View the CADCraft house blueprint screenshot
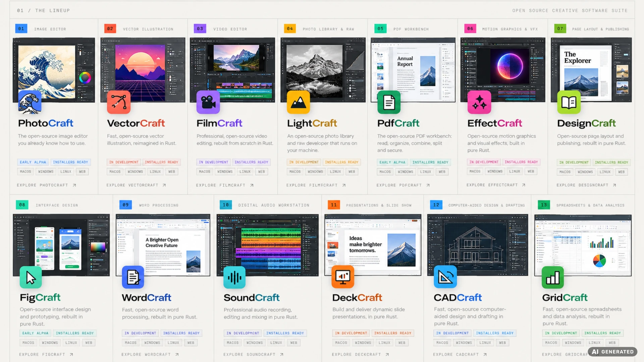 point(478,245)
